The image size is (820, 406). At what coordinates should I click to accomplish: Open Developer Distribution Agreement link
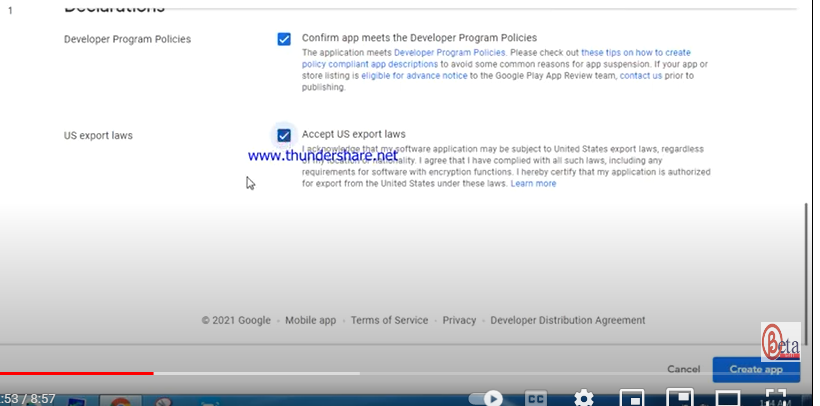(567, 321)
